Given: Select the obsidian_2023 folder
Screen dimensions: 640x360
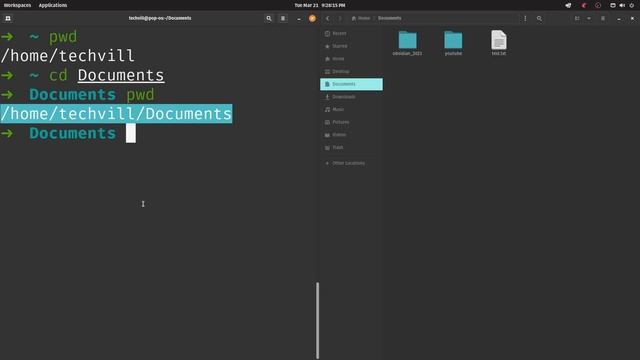Looking at the screenshot, I should pyautogui.click(x=407, y=43).
